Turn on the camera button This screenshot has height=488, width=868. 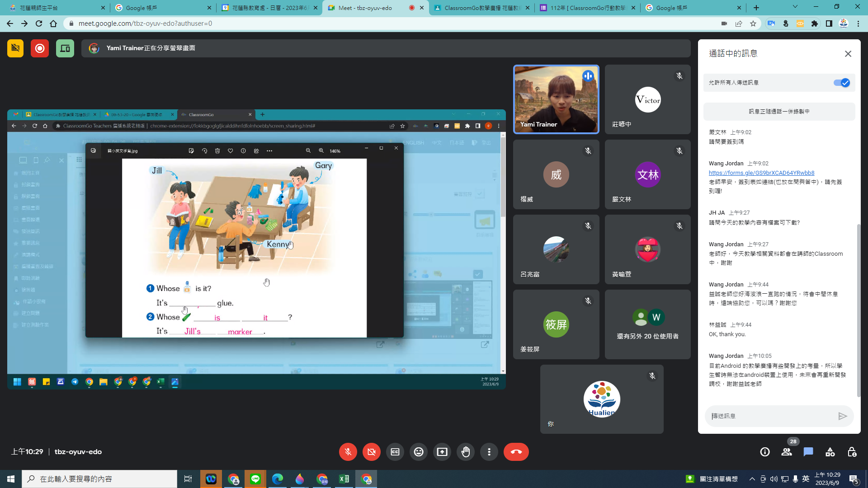point(372,452)
